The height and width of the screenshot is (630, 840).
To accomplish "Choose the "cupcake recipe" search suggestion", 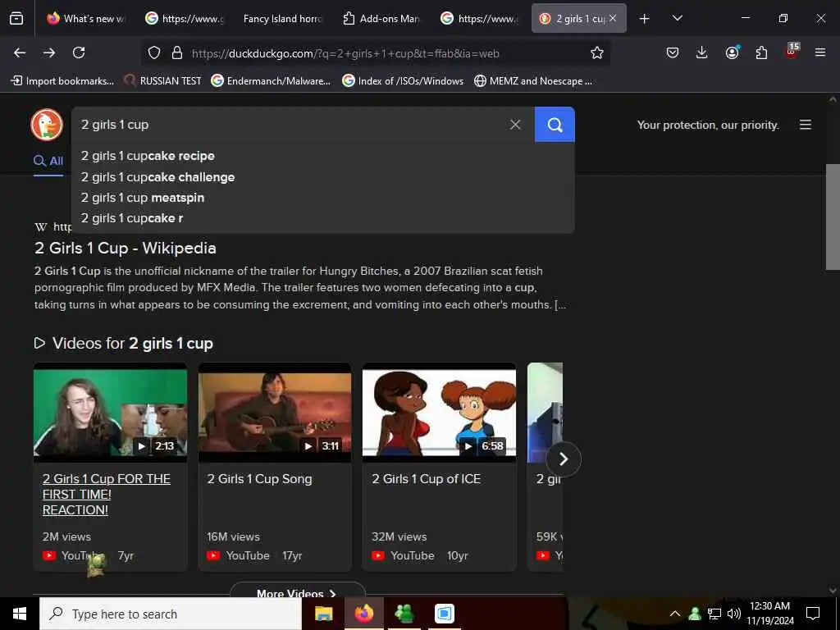I will click(x=322, y=156).
